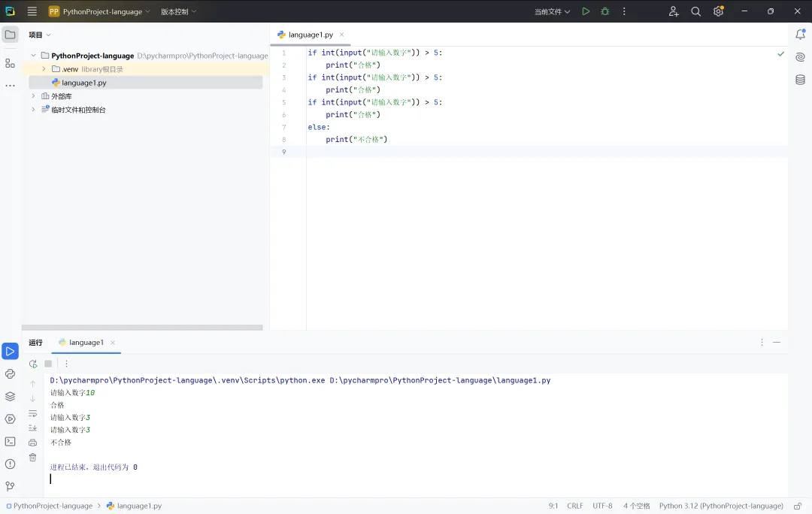The height and width of the screenshot is (514, 812).
Task: Open the Database tool window
Action: pos(800,79)
